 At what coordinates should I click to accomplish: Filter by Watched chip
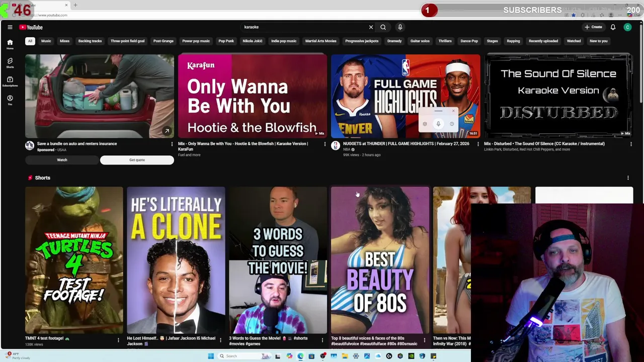tap(574, 41)
